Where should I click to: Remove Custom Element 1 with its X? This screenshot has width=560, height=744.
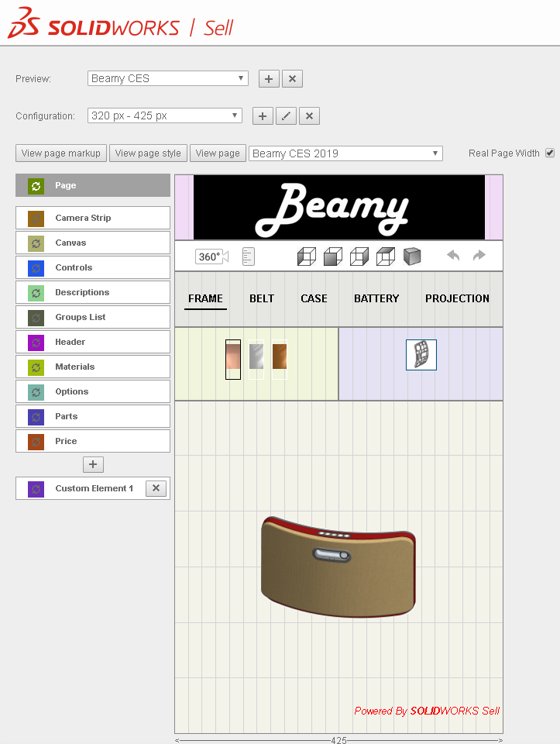pyautogui.click(x=156, y=488)
